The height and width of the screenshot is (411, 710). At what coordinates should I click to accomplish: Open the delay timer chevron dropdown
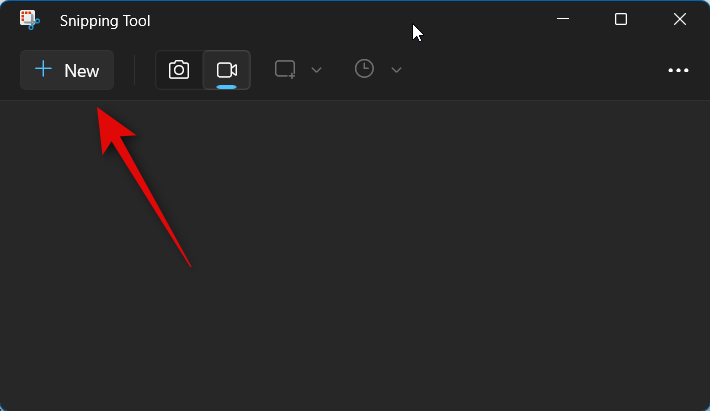(x=396, y=70)
